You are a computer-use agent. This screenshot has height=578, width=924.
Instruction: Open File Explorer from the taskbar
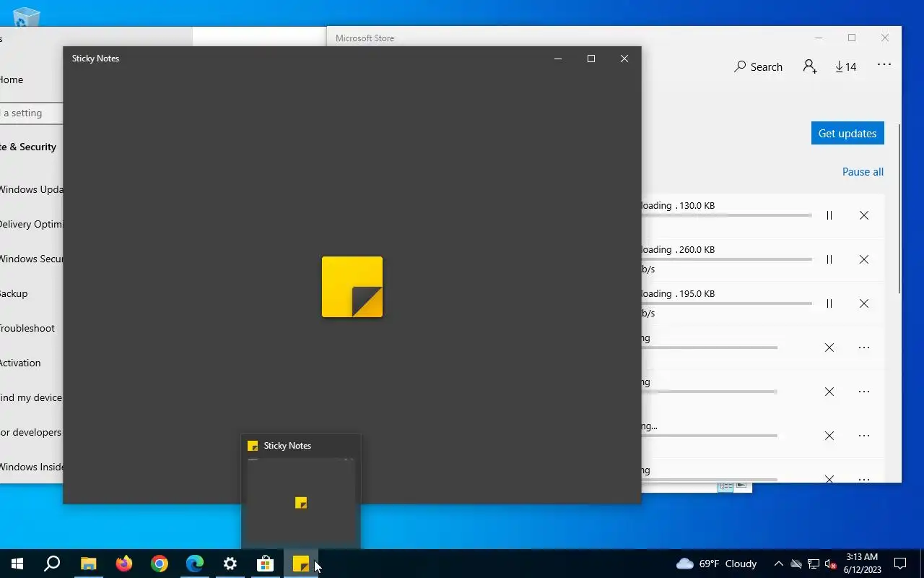(x=89, y=564)
